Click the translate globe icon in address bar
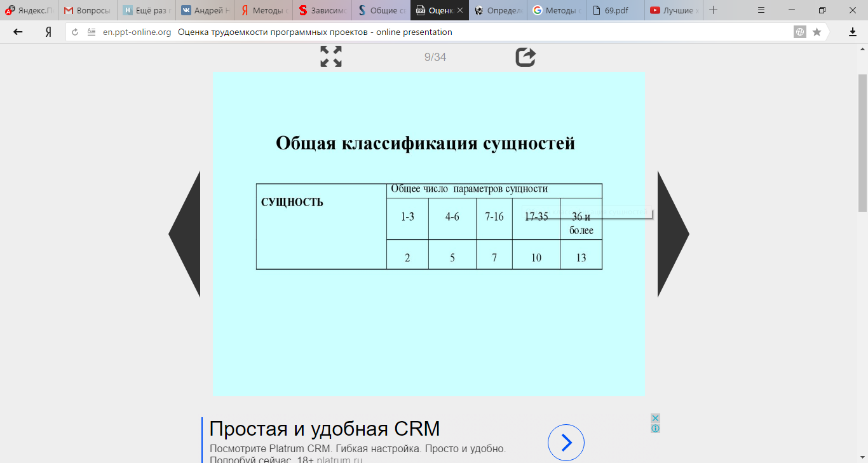This screenshot has width=868, height=463. click(x=800, y=32)
